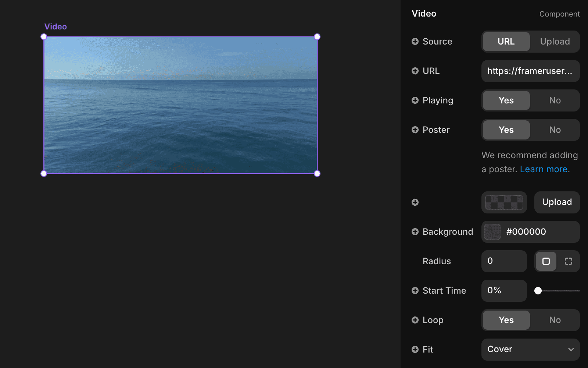
Task: Click the video URL input field
Action: tap(531, 71)
